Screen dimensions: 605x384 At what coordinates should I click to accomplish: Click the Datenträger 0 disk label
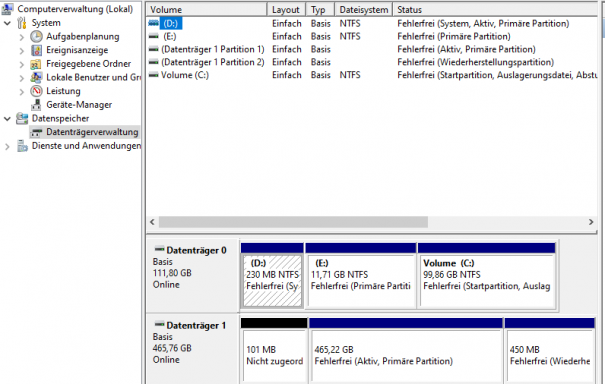(x=196, y=250)
